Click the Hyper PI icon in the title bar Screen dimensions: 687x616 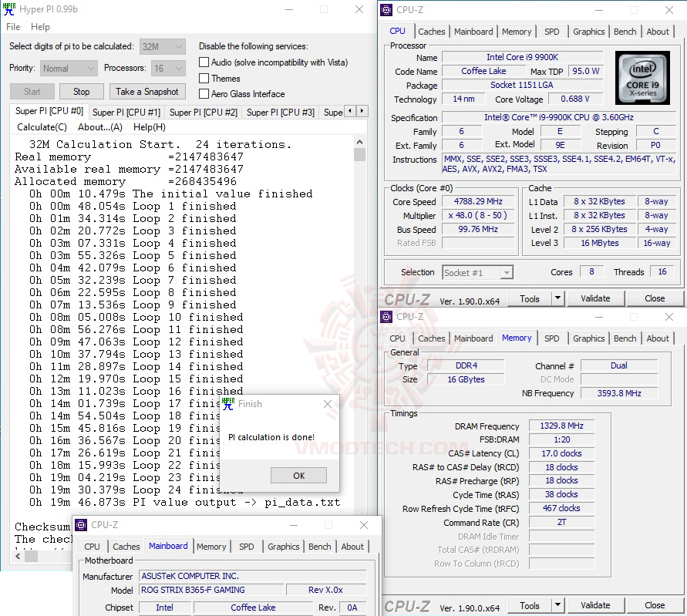(8, 9)
